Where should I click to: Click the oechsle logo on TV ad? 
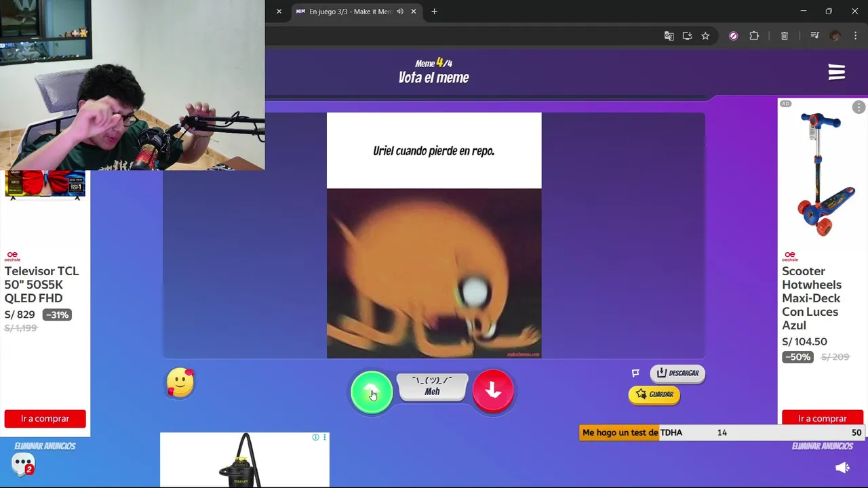coord(12,256)
